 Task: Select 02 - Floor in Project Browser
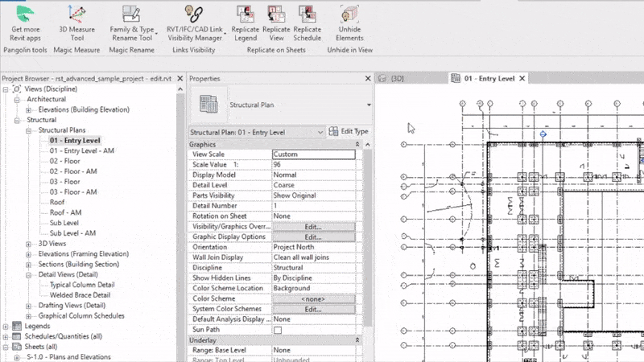[65, 161]
